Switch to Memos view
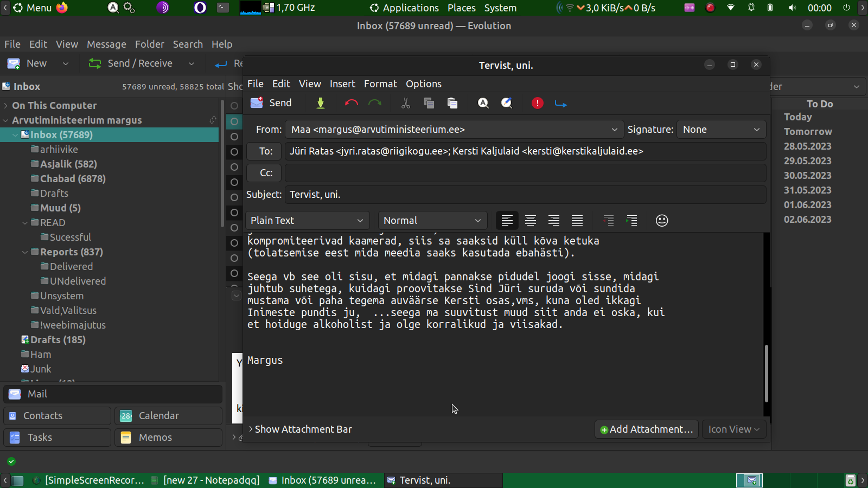Viewport: 868px width, 488px height. tap(169, 438)
